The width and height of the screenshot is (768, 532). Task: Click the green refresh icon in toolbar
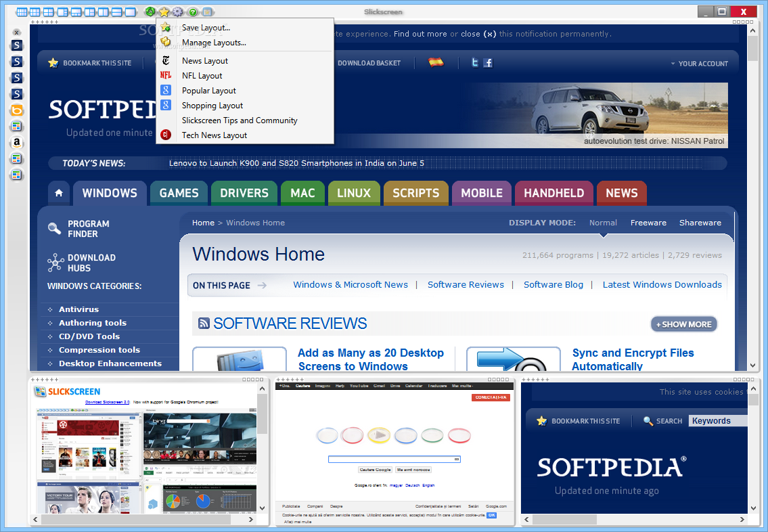click(x=150, y=12)
